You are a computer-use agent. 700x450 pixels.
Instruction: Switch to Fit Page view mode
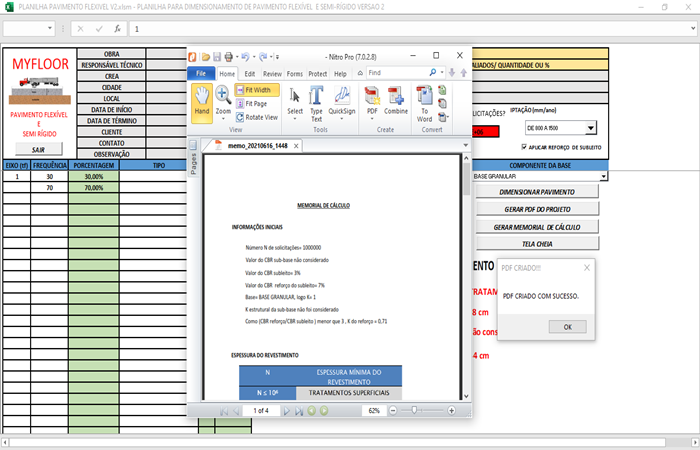tap(255, 103)
